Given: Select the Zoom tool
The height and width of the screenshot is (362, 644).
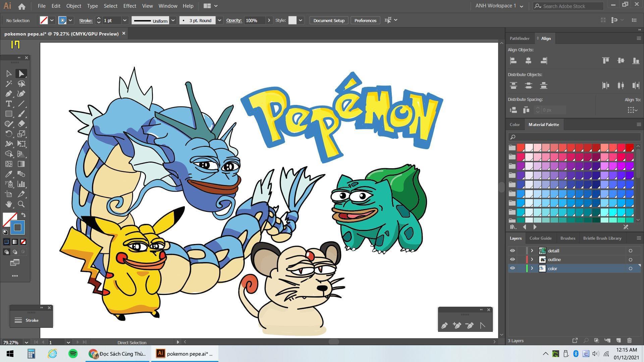Looking at the screenshot, I should [x=21, y=204].
